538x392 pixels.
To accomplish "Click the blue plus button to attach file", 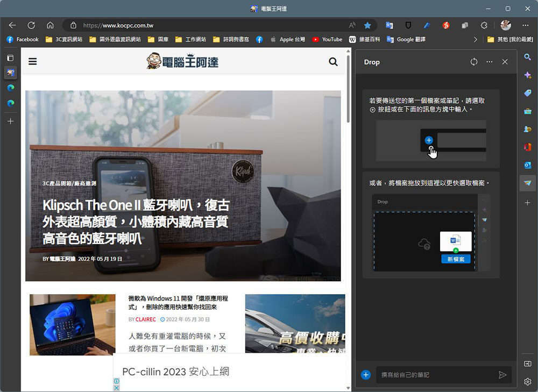I will tap(366, 375).
